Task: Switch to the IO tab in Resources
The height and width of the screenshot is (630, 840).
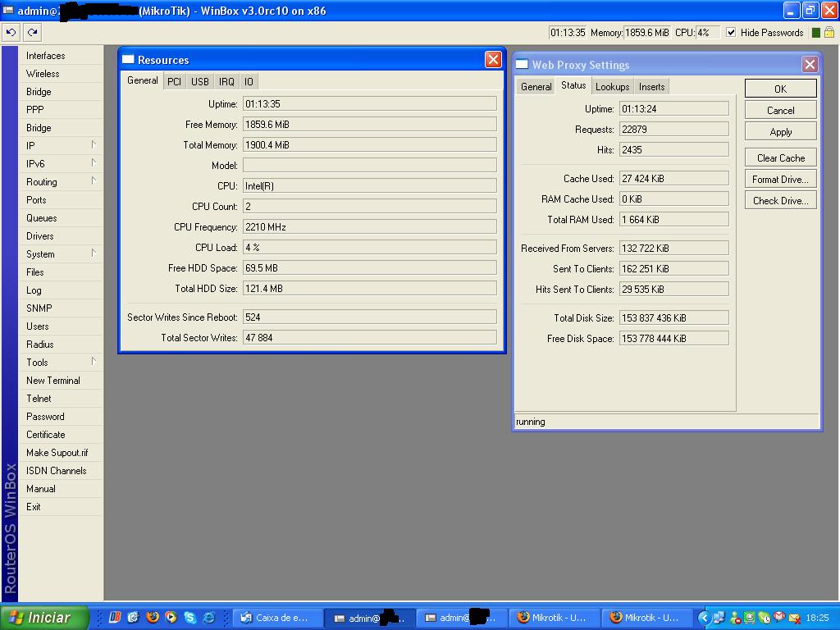Action: click(x=249, y=81)
